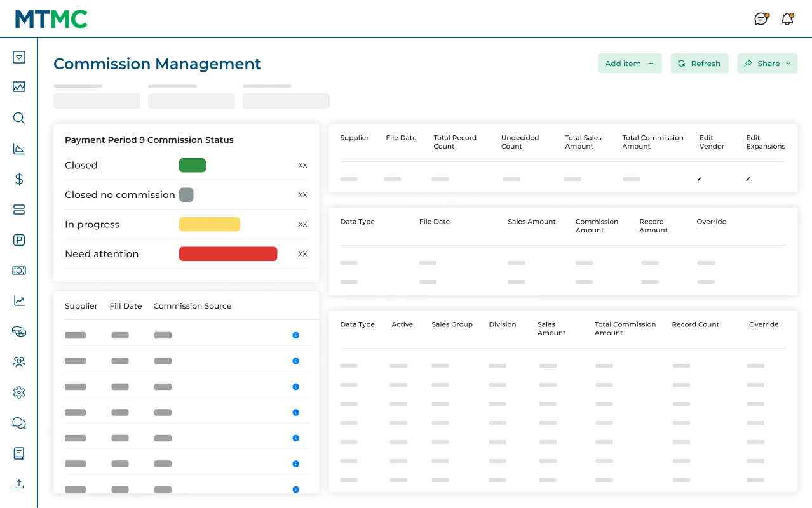Open the notifications bell
The image size is (812, 508).
[x=788, y=19]
